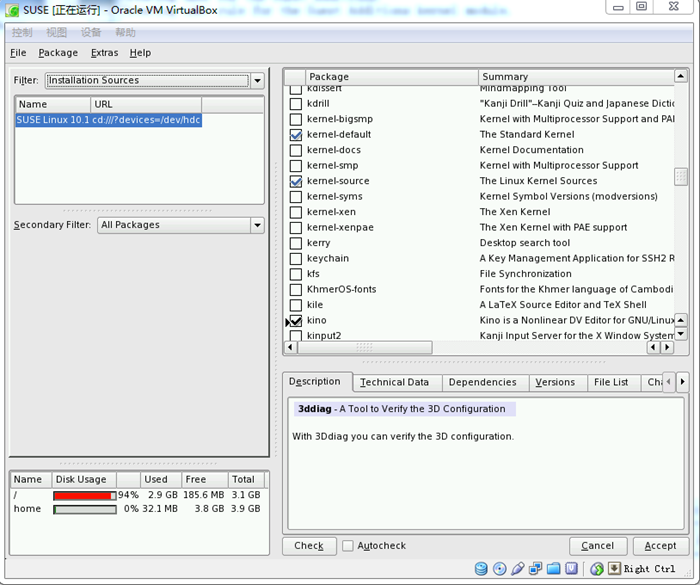
Task: Click the Check button
Action: 309,546
